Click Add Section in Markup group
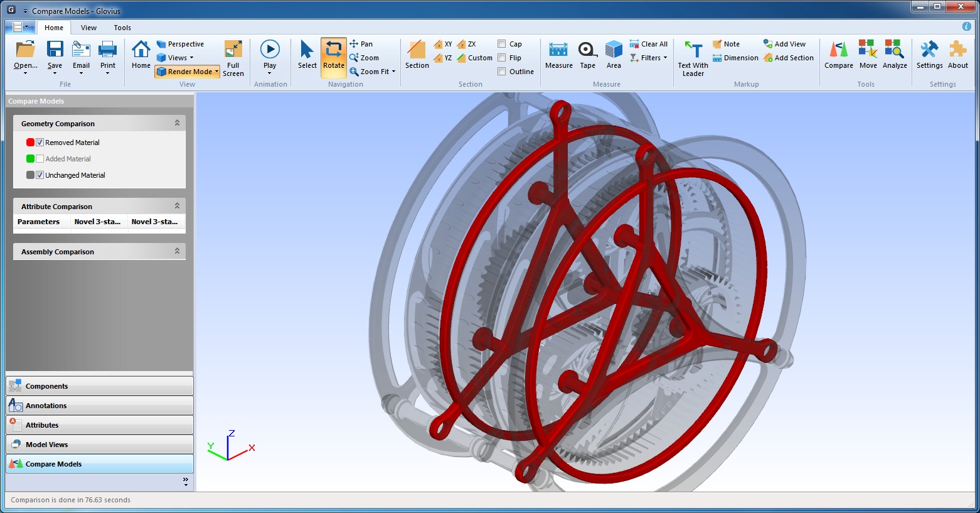The width and height of the screenshot is (980, 513). (x=789, y=58)
